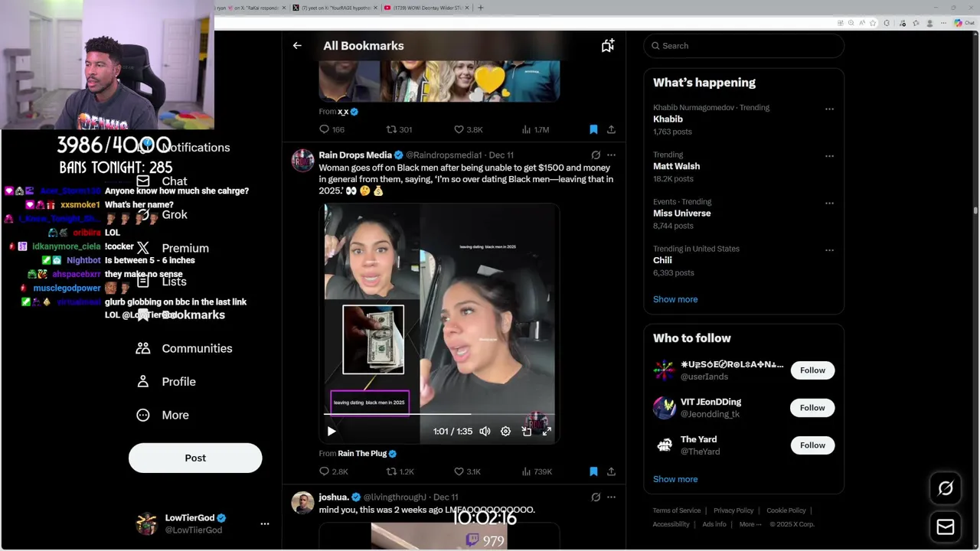The image size is (980, 551).
Task: Reply to the post with 2.8K comments
Action: coord(333,471)
